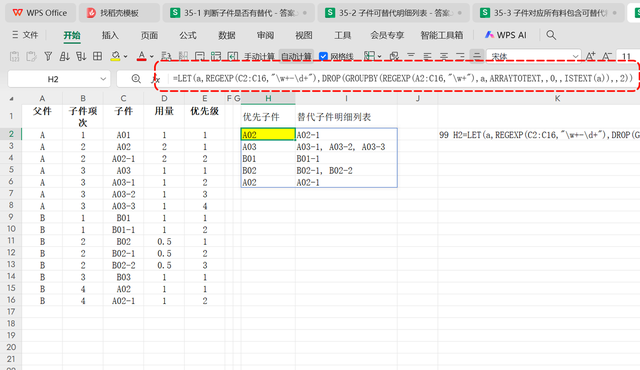Screen dimensions: 640x370
Task: Open the 插入 ribbon tab
Action: 110,35
